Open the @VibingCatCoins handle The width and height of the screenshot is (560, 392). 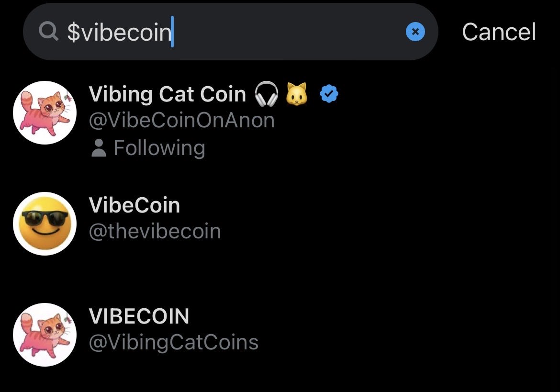point(174,343)
